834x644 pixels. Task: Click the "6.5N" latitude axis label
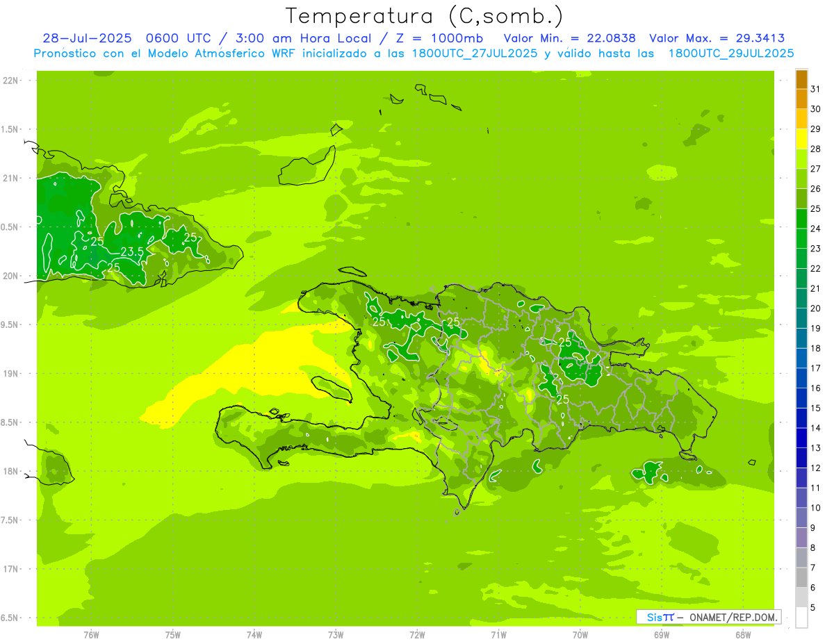pos(10,618)
